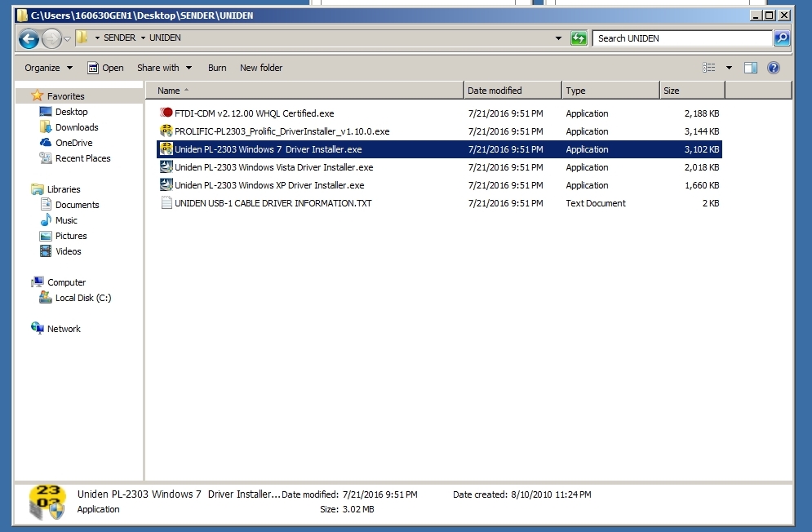Open the Music library
Screen dimensions: 812x532
66,220
